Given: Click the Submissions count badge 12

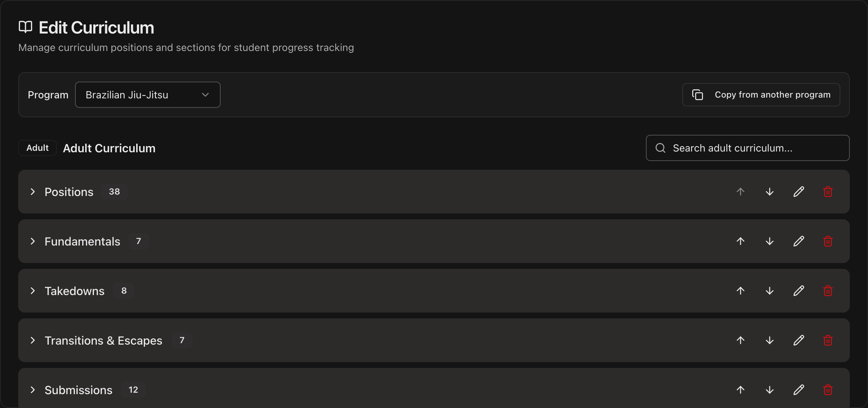Looking at the screenshot, I should coord(133,390).
